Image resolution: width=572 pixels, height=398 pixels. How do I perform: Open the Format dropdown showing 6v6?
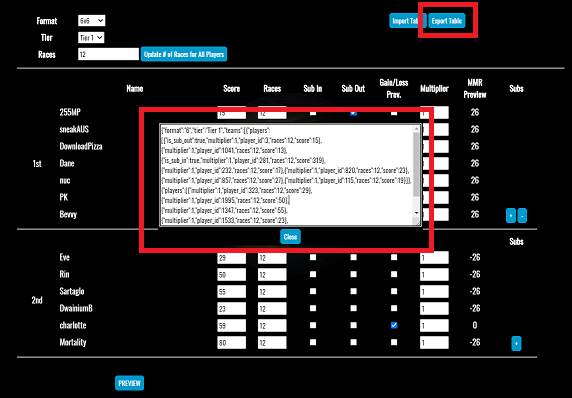tap(92, 21)
